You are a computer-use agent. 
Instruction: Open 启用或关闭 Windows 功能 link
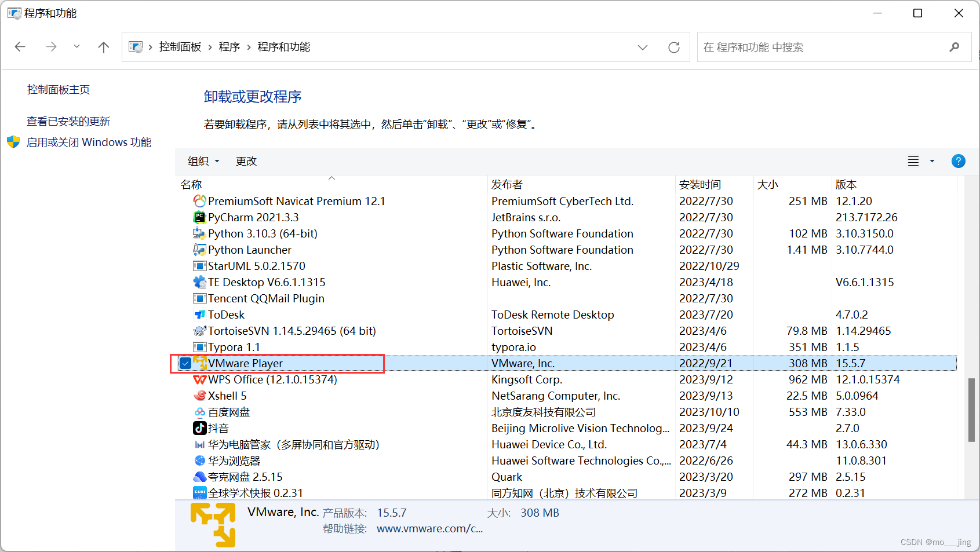(x=89, y=142)
